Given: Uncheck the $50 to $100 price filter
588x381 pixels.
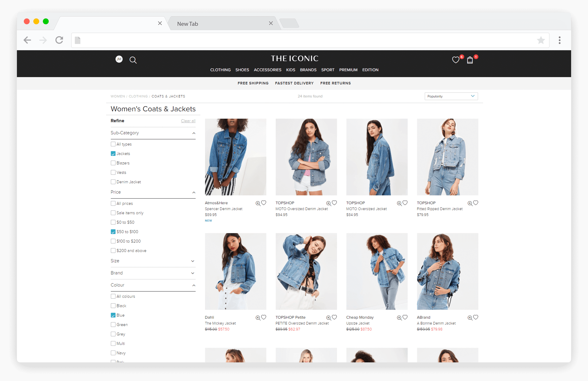Looking at the screenshot, I should coord(113,232).
